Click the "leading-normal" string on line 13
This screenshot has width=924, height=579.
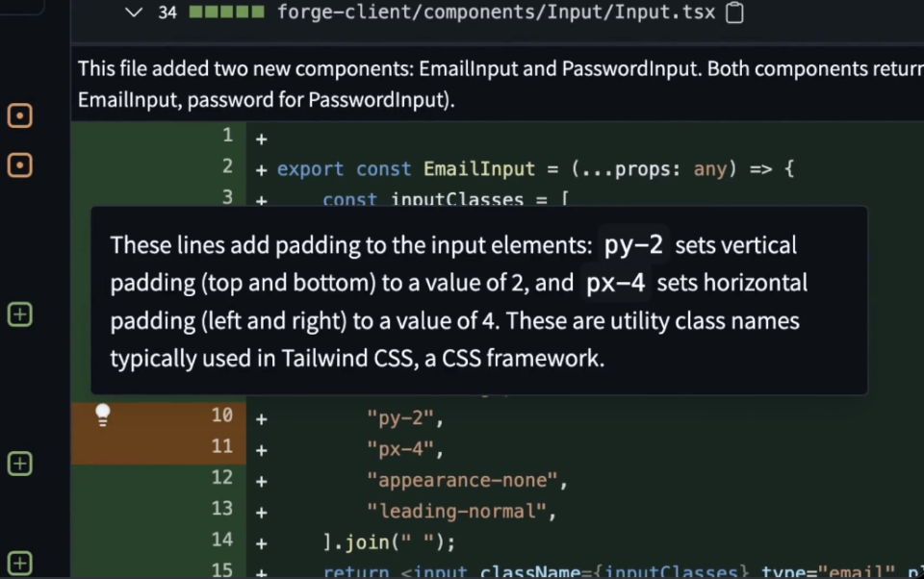click(462, 510)
